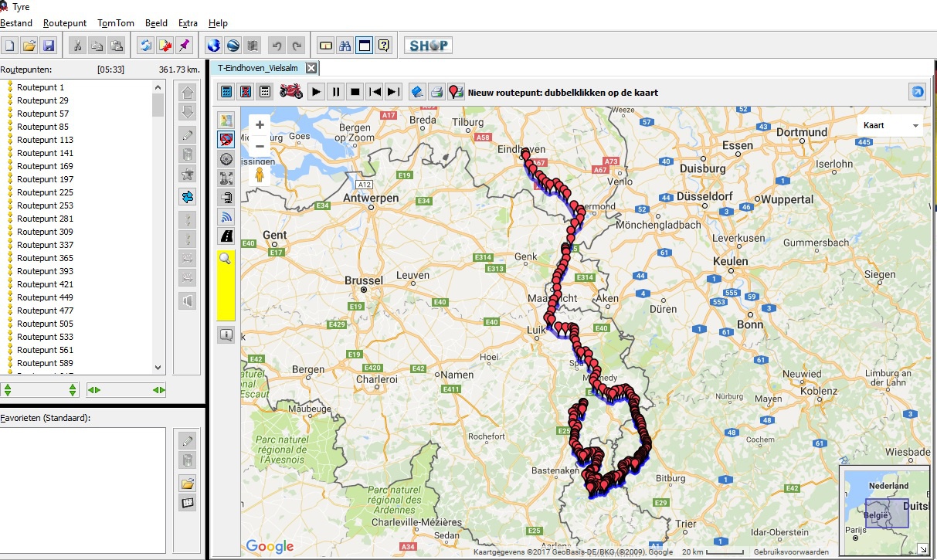Click the SHOP button

coord(428,46)
